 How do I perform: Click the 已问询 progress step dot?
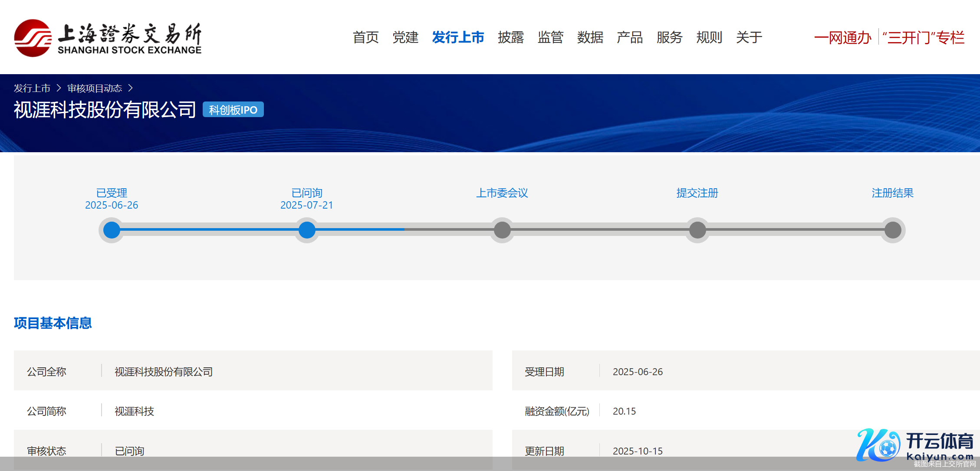point(307,230)
